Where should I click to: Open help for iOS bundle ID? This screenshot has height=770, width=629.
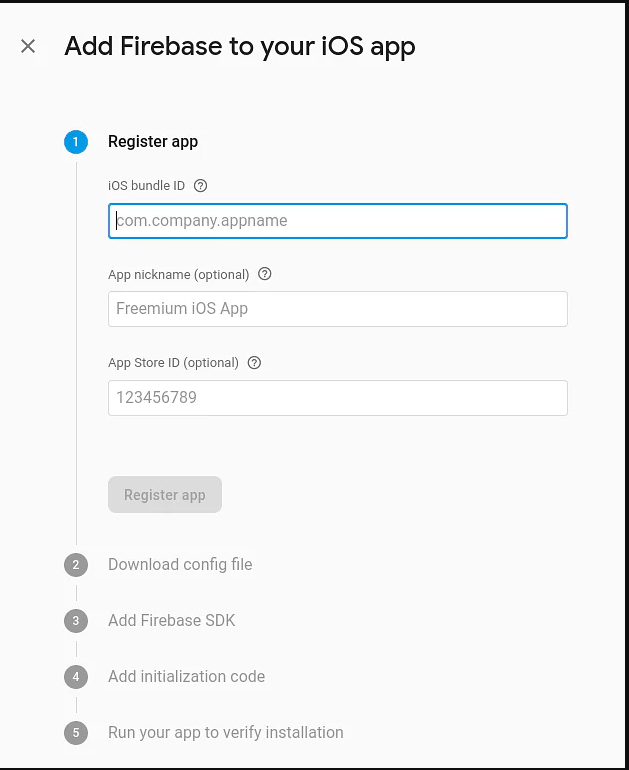[x=200, y=186]
